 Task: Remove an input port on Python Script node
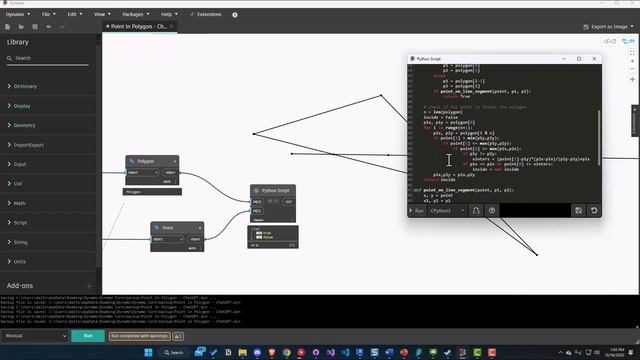click(276, 201)
